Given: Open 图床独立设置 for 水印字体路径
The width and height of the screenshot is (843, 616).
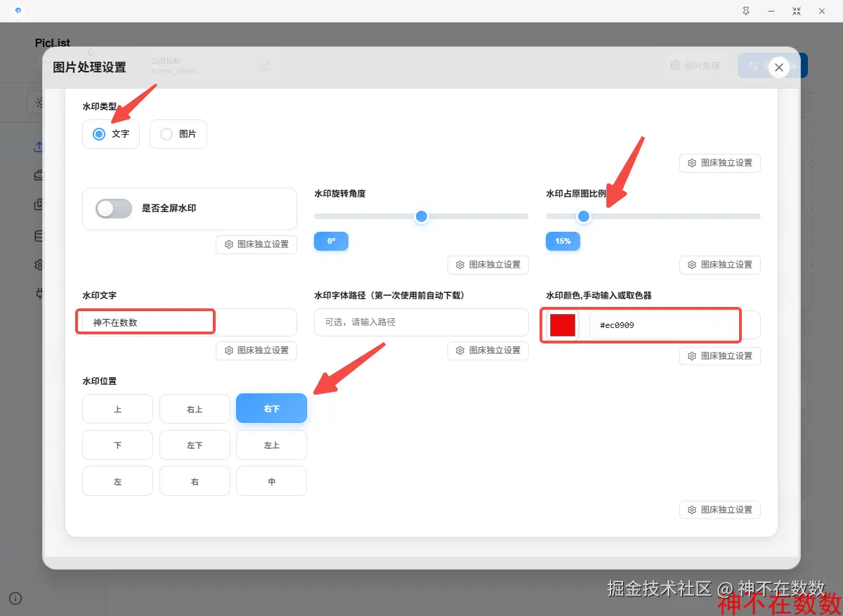Looking at the screenshot, I should [x=488, y=350].
